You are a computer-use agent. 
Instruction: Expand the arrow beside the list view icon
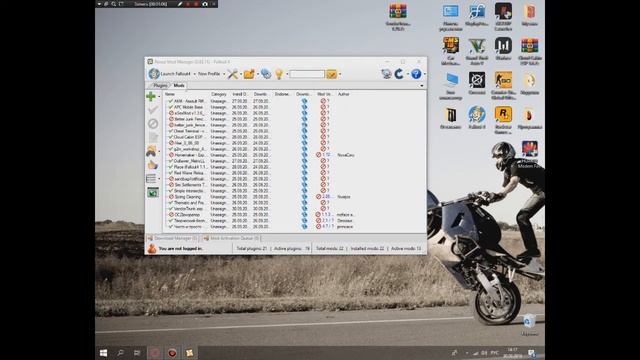(x=159, y=179)
